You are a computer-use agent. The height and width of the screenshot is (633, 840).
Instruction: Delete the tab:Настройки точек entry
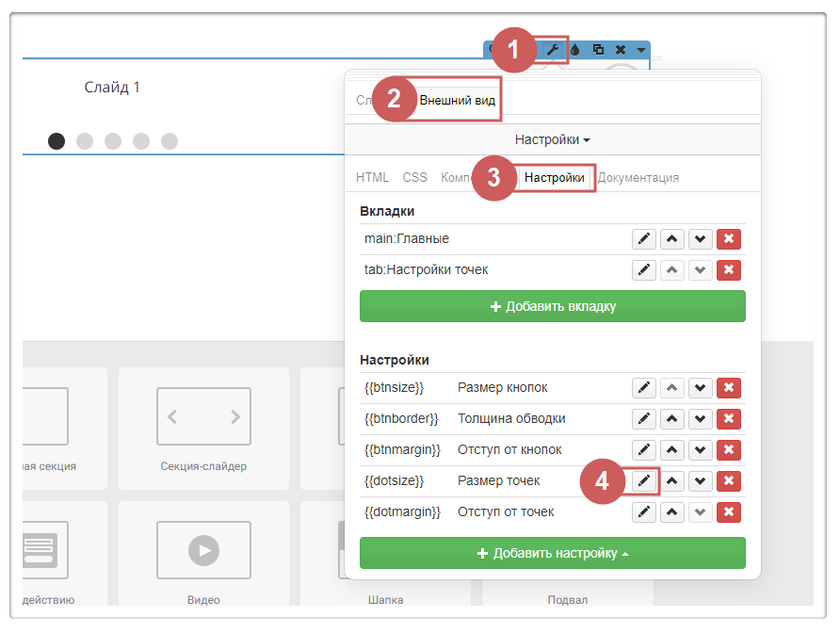click(728, 270)
